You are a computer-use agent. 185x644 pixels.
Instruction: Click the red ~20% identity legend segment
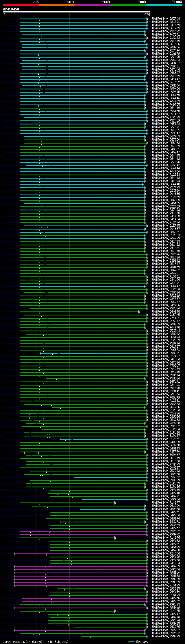coord(21,5)
